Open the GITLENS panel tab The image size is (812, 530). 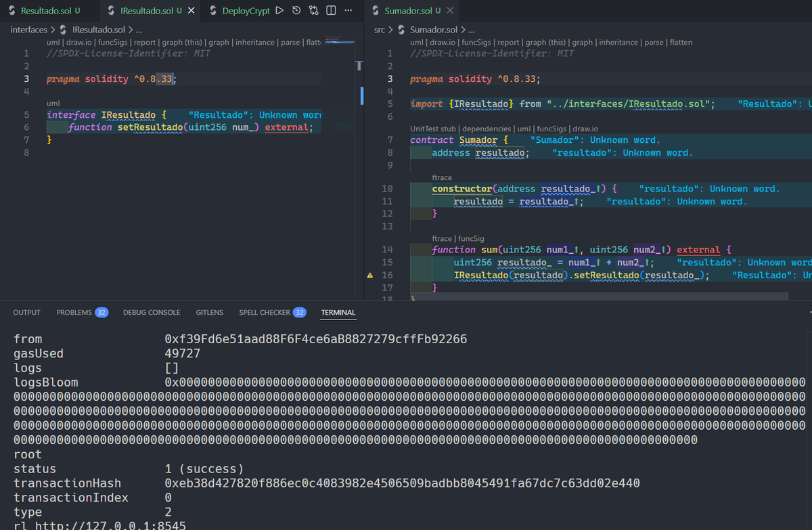click(x=210, y=313)
